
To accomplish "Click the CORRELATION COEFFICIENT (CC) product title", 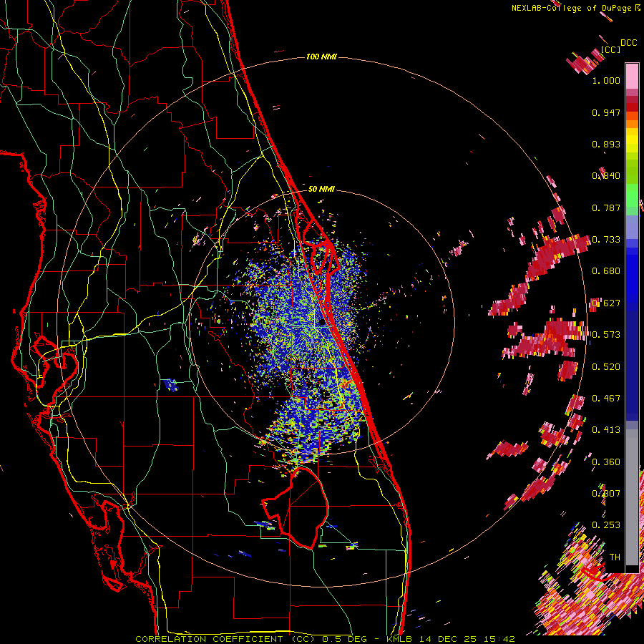I will [225, 639].
